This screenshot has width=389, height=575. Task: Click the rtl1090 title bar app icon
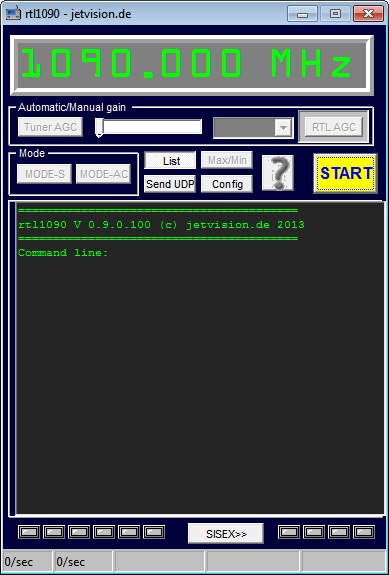pyautogui.click(x=13, y=14)
